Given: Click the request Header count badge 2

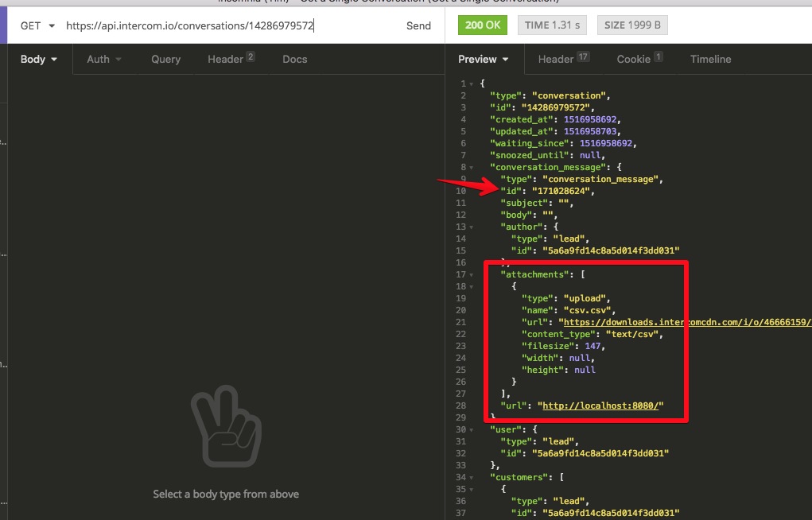Looking at the screenshot, I should (x=251, y=56).
